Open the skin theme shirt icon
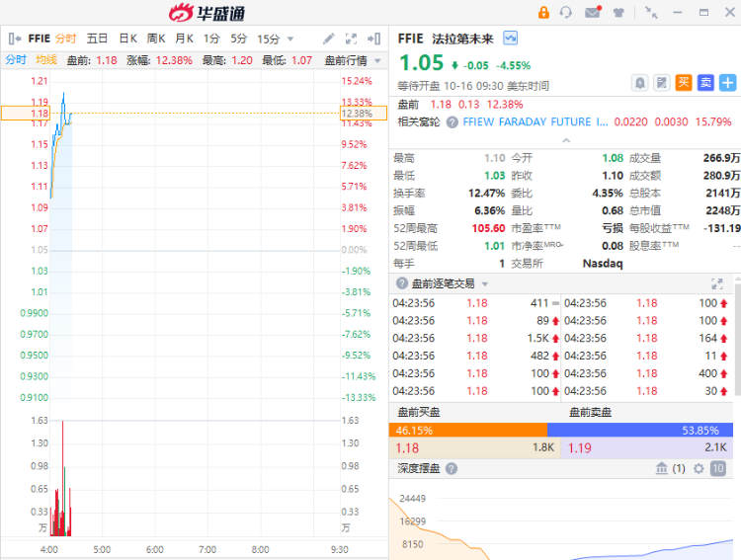Screen dimensions: 741x560 pos(618,12)
